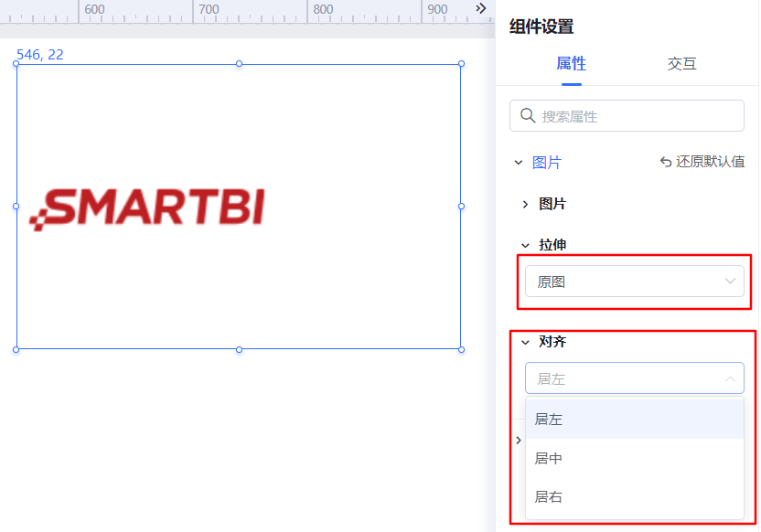Viewport: 761px width, 532px height.
Task: Click the reset arrow icon beside 还原默认值
Action: click(666, 162)
